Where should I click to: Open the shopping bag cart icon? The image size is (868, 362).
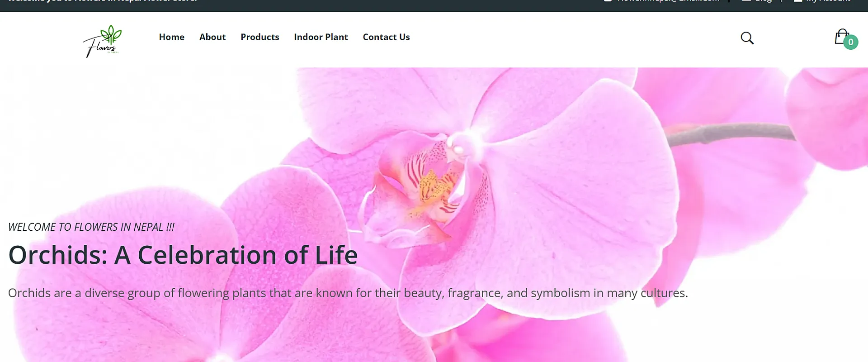pyautogui.click(x=841, y=36)
